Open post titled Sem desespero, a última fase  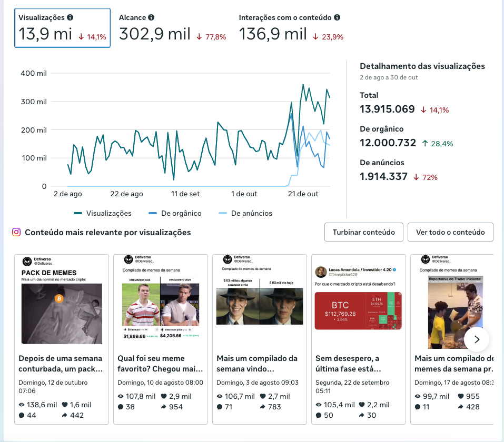click(x=348, y=364)
